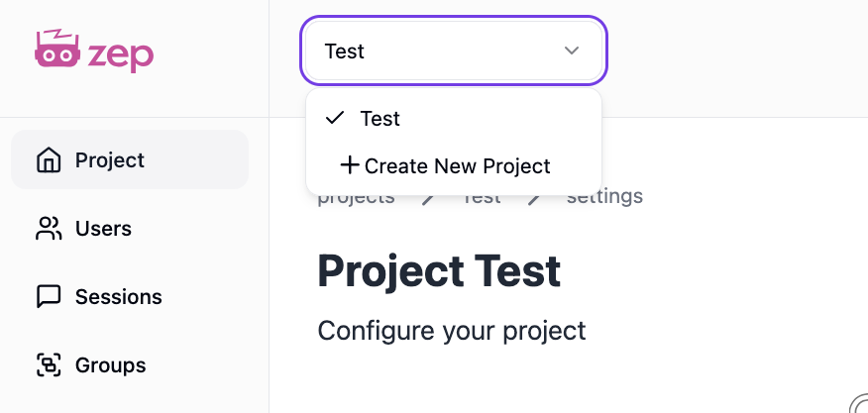Click the Groups scan-frame icon
868x413 pixels.
point(48,365)
